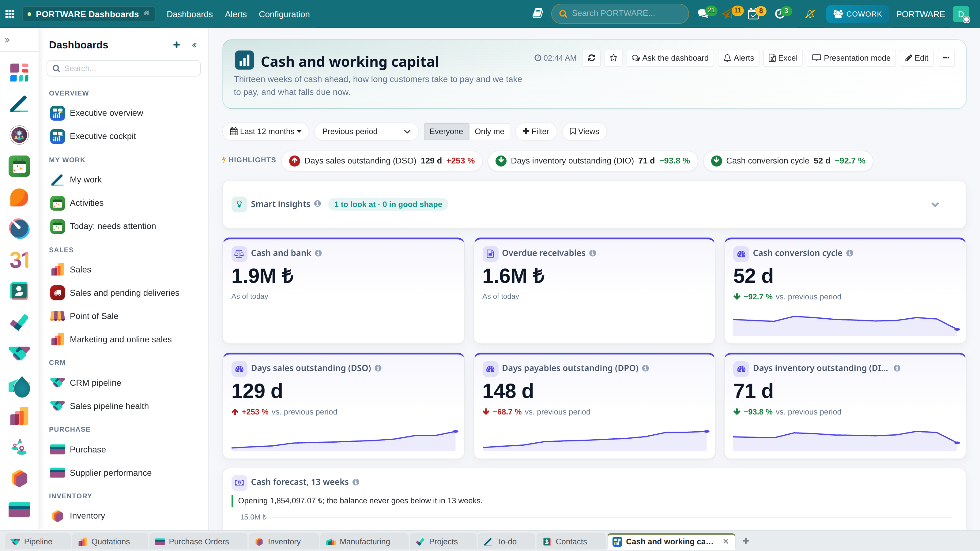Click the Edit dashboard button

[917, 58]
